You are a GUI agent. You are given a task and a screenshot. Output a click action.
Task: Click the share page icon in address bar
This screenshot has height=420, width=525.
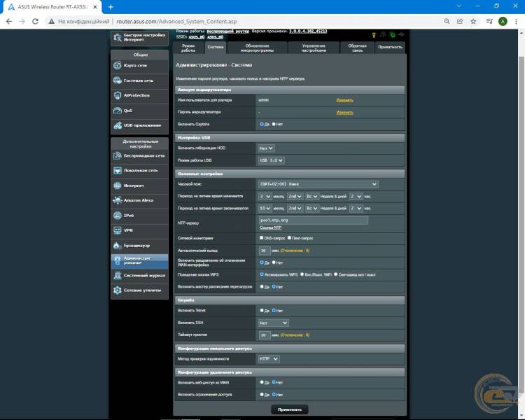pos(460,22)
